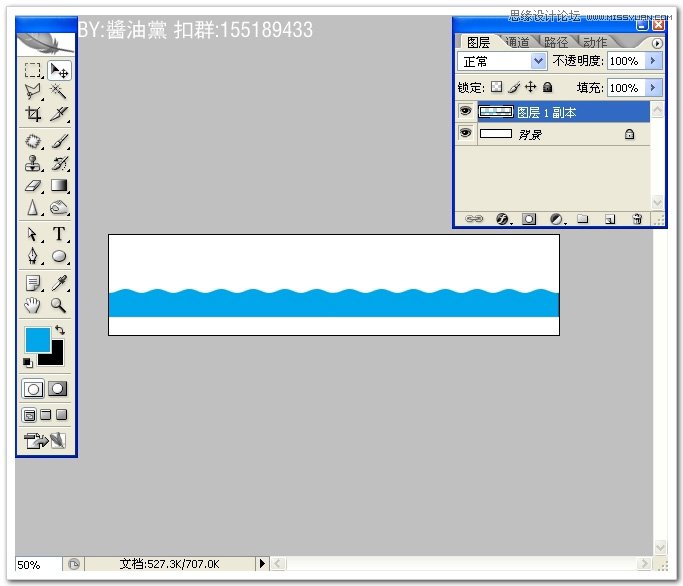Viewport: 683px width, 586px height.
Task: Select the Pen tool
Action: click(x=33, y=256)
